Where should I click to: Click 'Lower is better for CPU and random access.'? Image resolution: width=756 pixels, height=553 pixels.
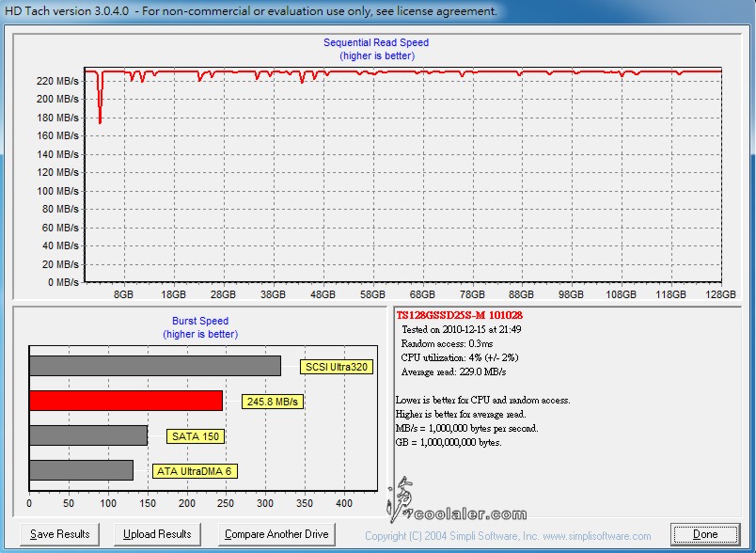pos(482,400)
